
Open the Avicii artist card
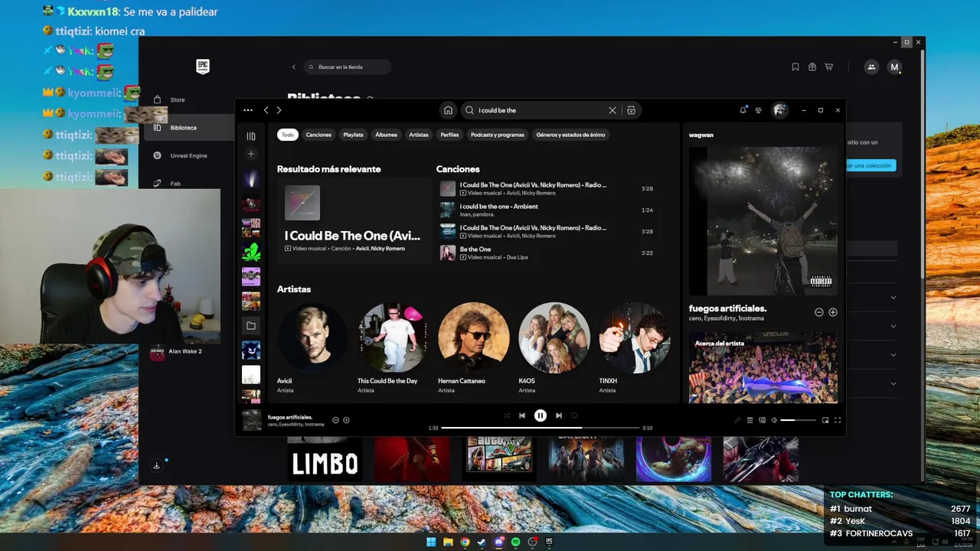(312, 348)
